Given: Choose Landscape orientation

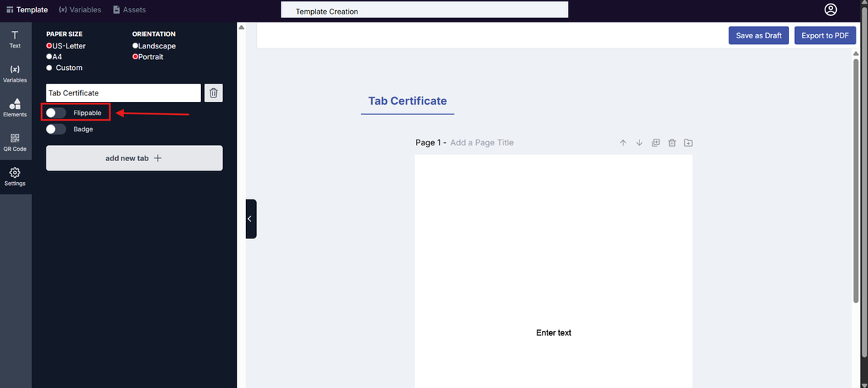Looking at the screenshot, I should tap(135, 46).
